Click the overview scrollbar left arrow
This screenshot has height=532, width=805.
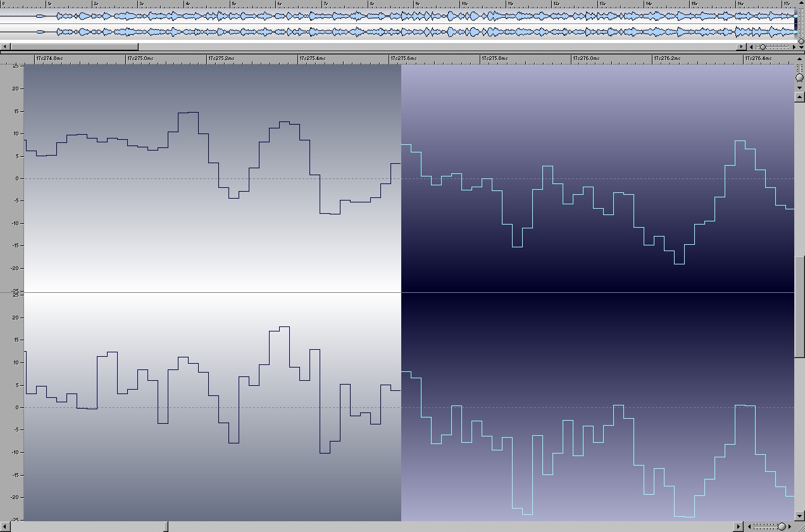coord(5,46)
